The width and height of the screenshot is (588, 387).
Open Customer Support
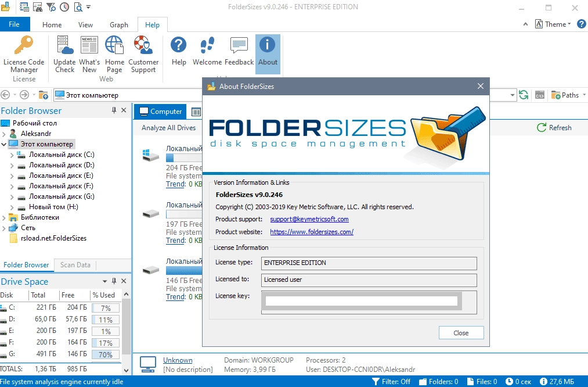pyautogui.click(x=143, y=54)
